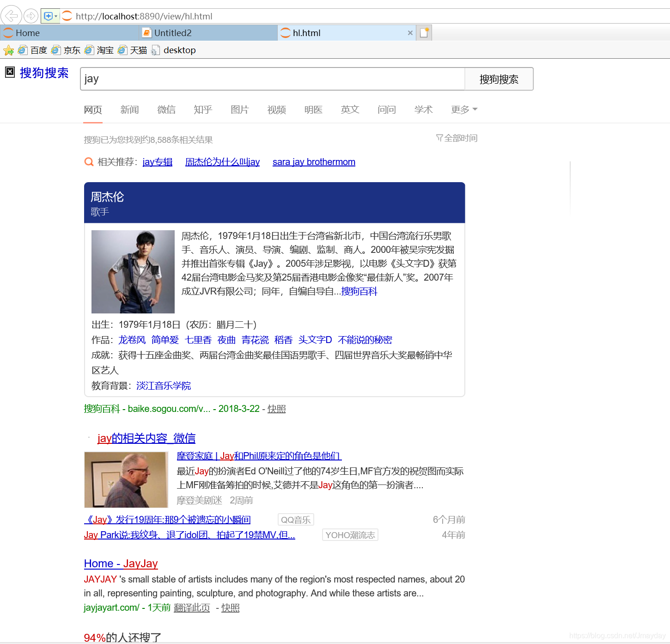Open the Home - JayJay result
670x644 pixels.
(x=121, y=564)
